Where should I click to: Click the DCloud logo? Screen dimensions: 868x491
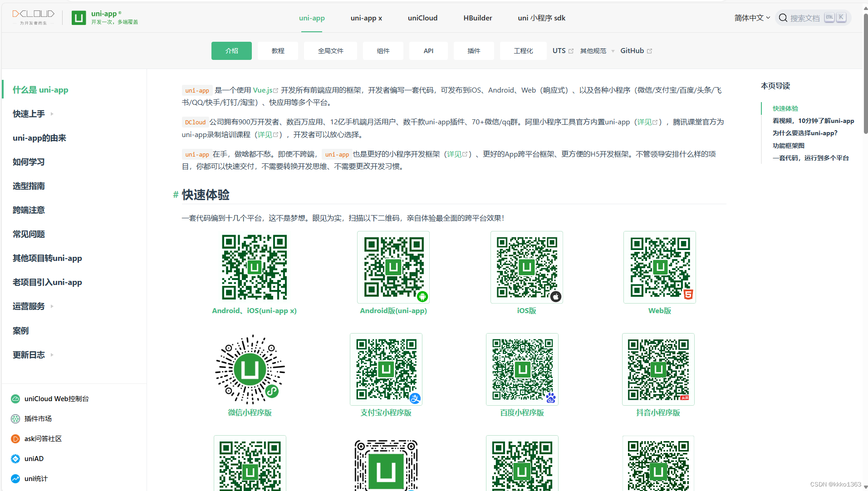[33, 17]
